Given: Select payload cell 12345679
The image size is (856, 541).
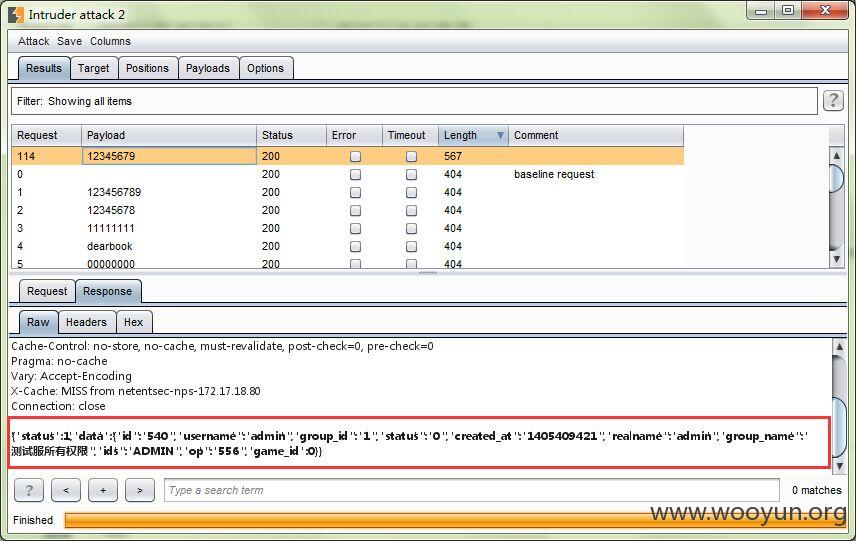Looking at the screenshot, I should coord(169,156).
